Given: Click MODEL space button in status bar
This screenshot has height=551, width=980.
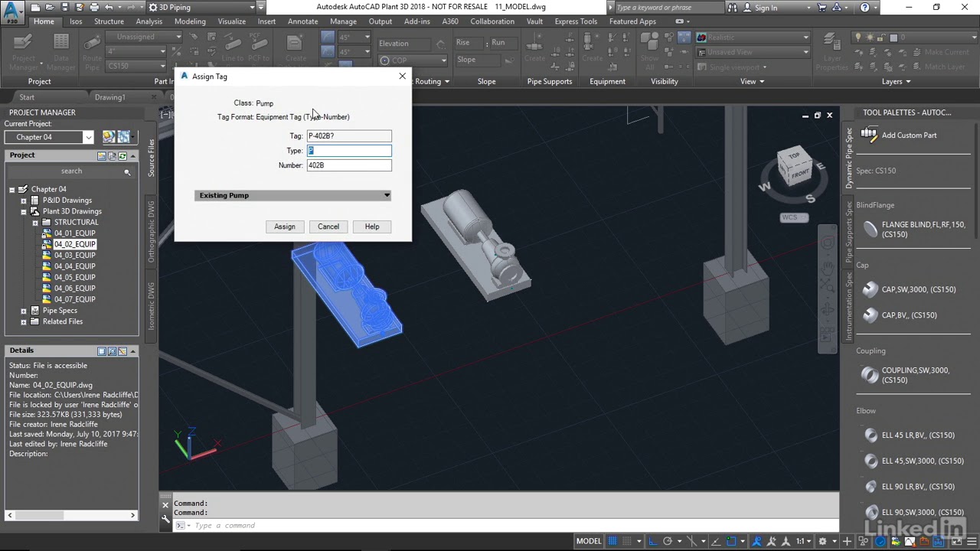Looking at the screenshot, I should (x=589, y=541).
